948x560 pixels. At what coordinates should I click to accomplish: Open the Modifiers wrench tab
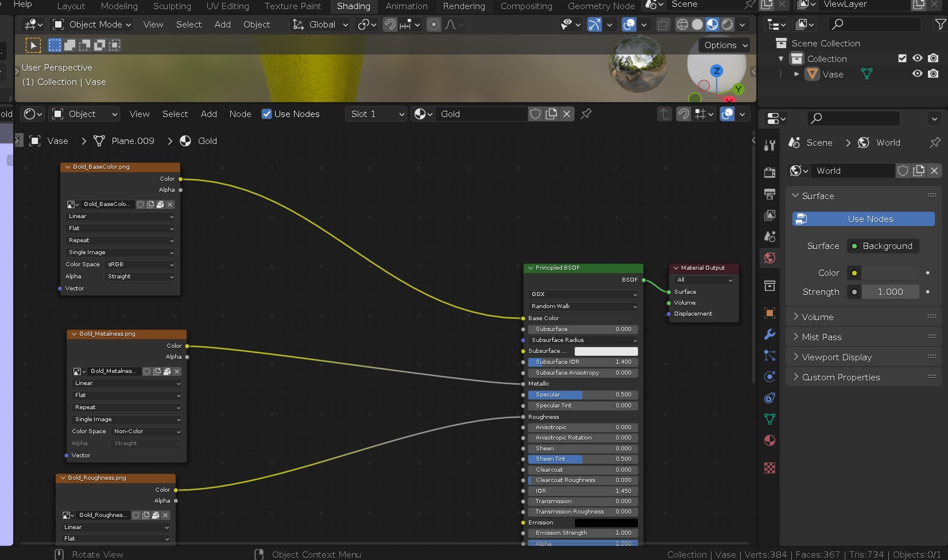tap(770, 335)
